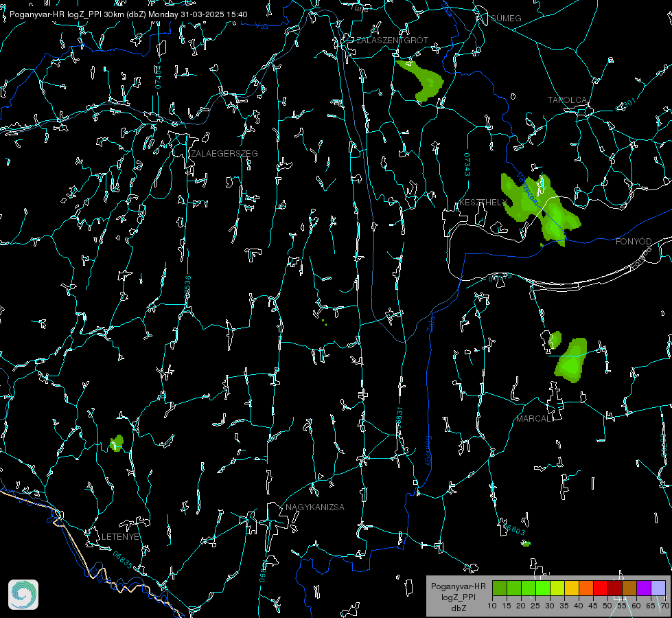Screen dimensions: 672x618
Task: Click the SÜMEG city label
Action: click(506, 19)
